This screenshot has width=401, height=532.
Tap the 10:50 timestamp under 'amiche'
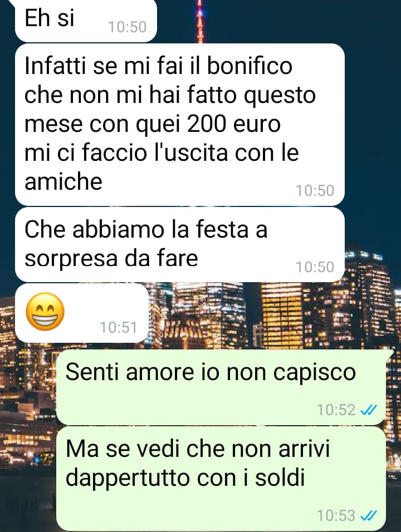pos(315,191)
